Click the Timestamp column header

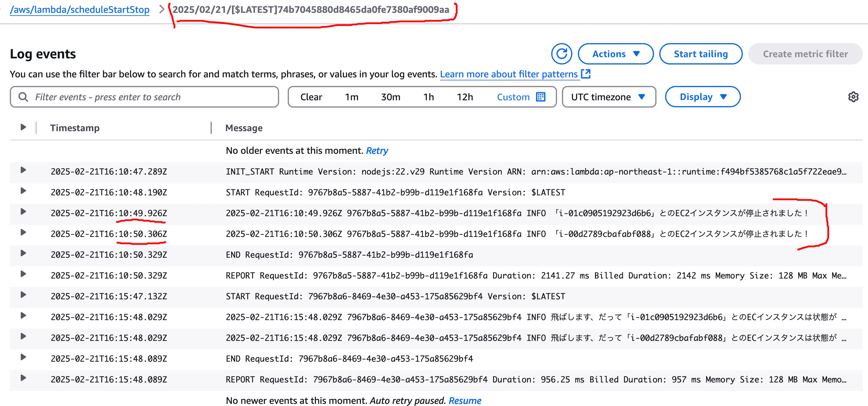[75, 128]
